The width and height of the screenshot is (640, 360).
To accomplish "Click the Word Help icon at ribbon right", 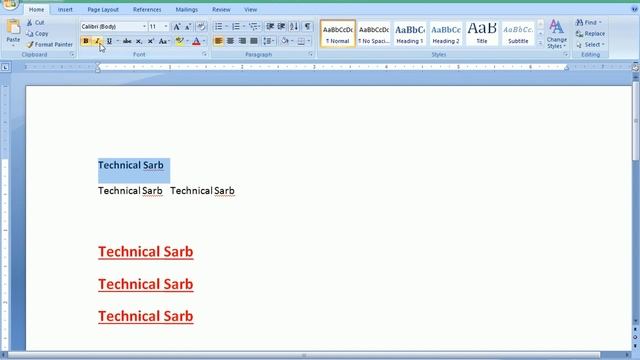I will pyautogui.click(x=635, y=9).
